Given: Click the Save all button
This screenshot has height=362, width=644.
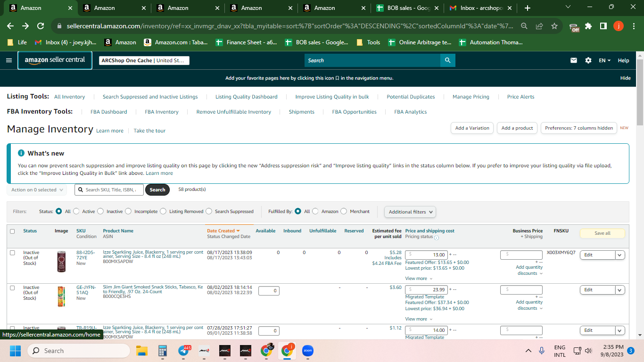Looking at the screenshot, I should tap(603, 233).
